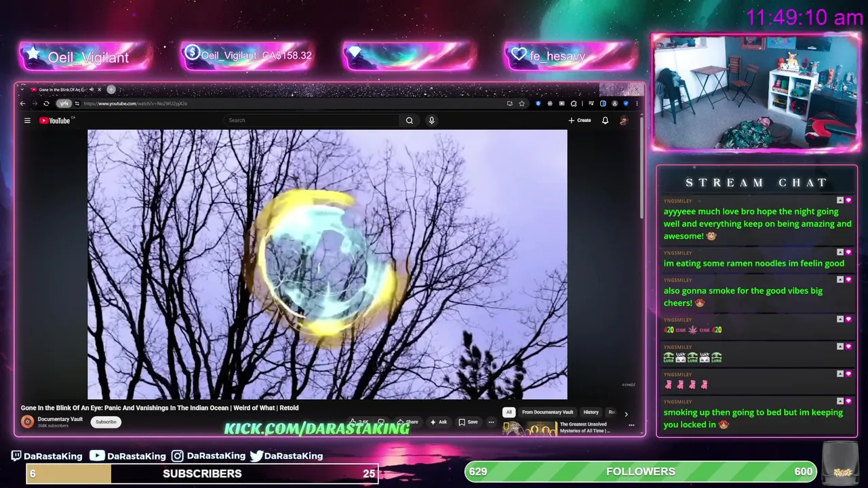Viewport: 868px width, 488px height.
Task: Open Documentary Vault channel name link
Action: (x=60, y=419)
